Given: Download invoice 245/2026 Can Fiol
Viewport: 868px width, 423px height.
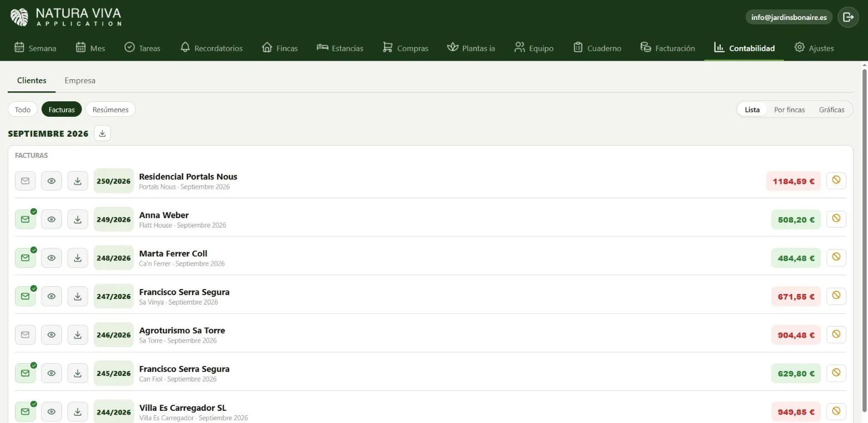Looking at the screenshot, I should (x=77, y=373).
